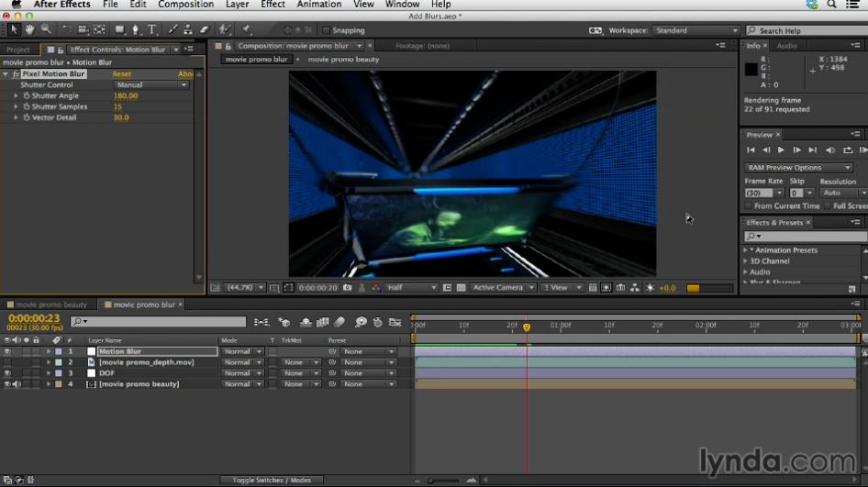Click the Composition Flowchart icon in viewer
The width and height of the screenshot is (868, 487).
click(634, 288)
